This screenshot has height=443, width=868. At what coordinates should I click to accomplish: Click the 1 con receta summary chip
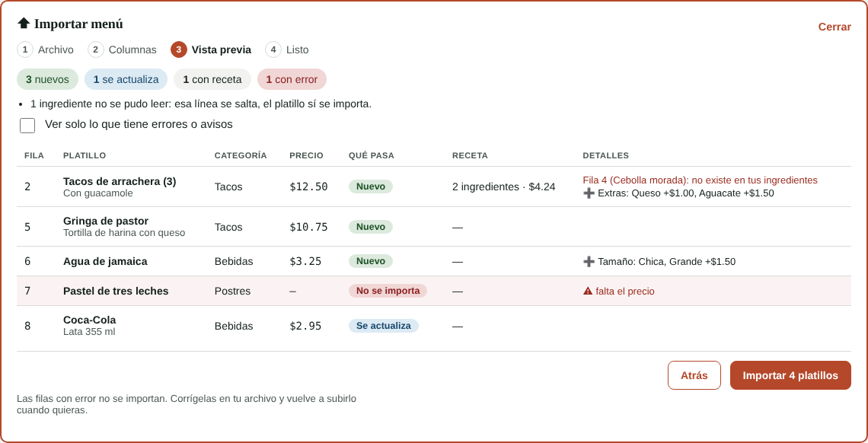(x=212, y=79)
